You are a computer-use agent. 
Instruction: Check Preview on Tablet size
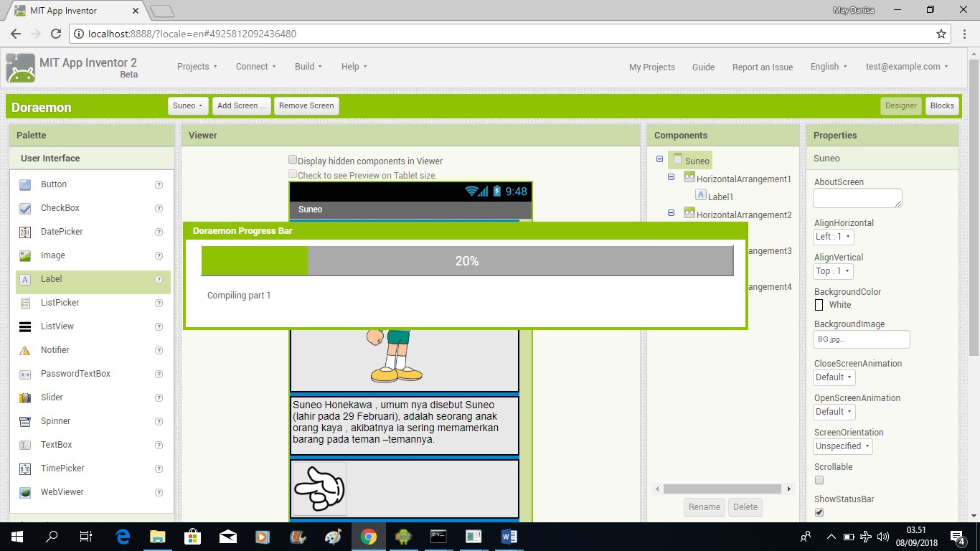(x=293, y=174)
